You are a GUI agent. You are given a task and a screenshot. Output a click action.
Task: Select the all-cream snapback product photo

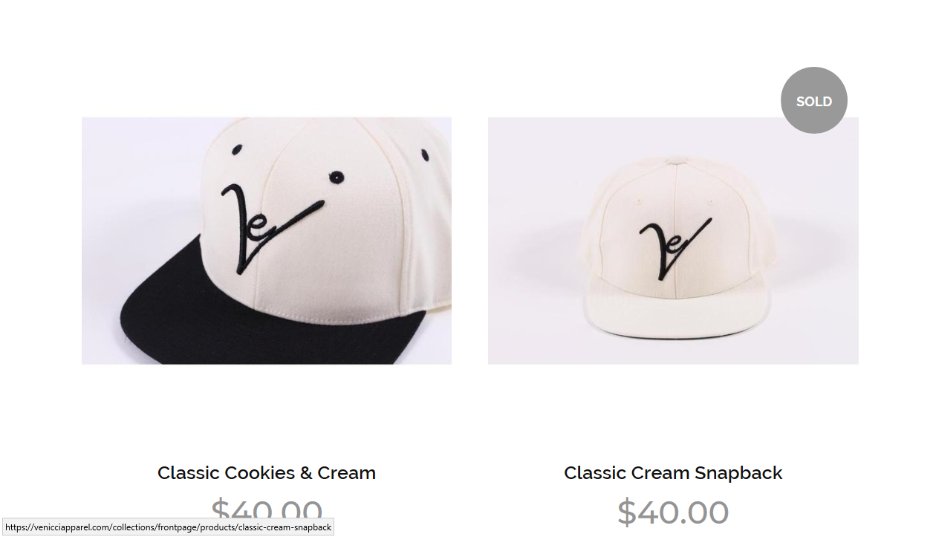click(x=673, y=241)
